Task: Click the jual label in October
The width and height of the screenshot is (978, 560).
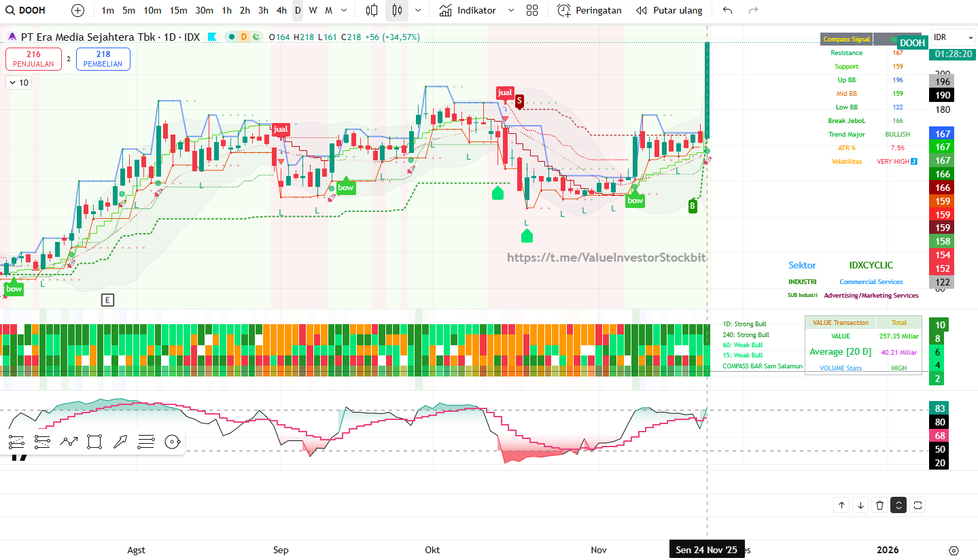Action: point(505,92)
